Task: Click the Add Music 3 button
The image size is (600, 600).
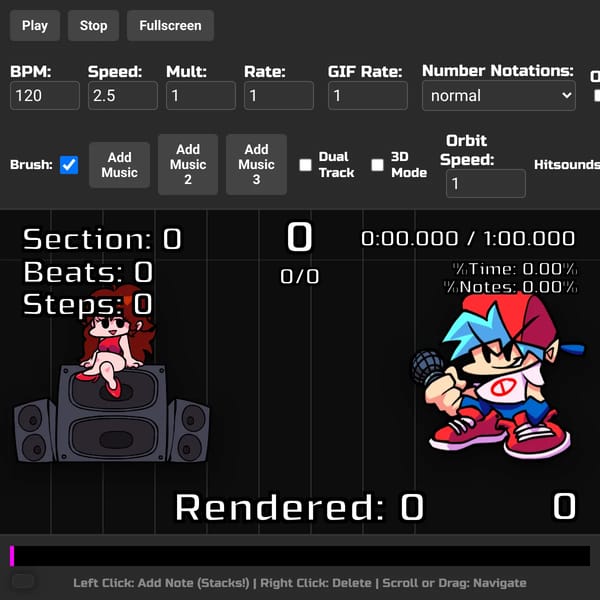Action: [x=256, y=165]
